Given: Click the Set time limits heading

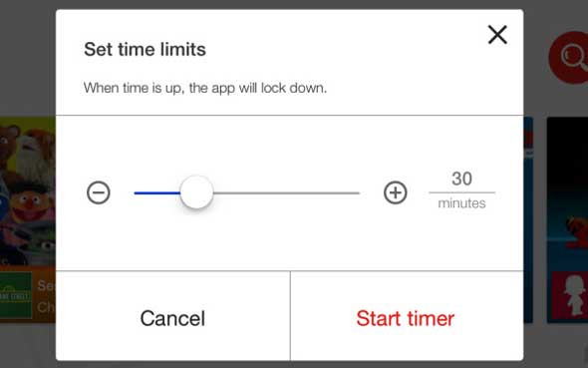Looking at the screenshot, I should (145, 49).
